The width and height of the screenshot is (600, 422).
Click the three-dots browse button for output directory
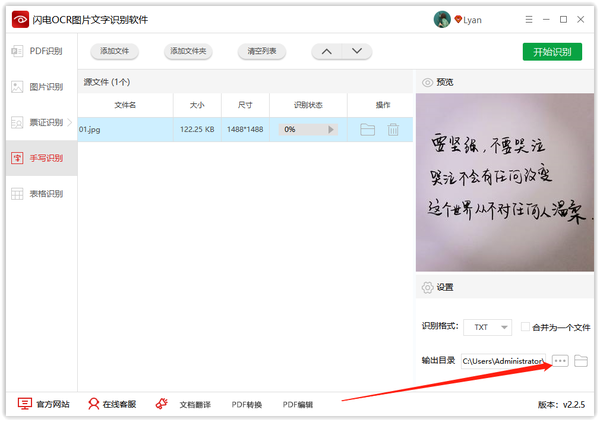(560, 360)
